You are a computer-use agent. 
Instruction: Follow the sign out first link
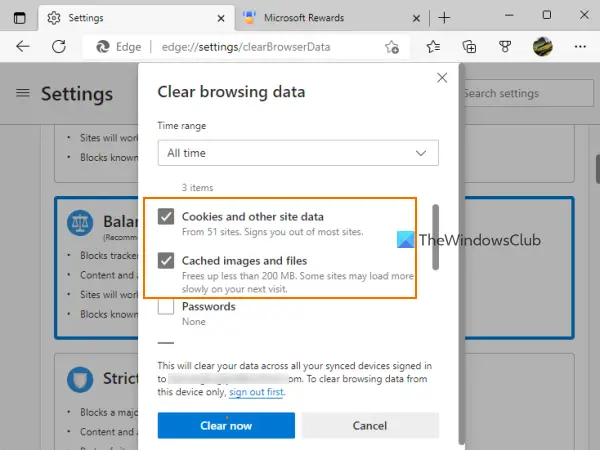pos(256,392)
